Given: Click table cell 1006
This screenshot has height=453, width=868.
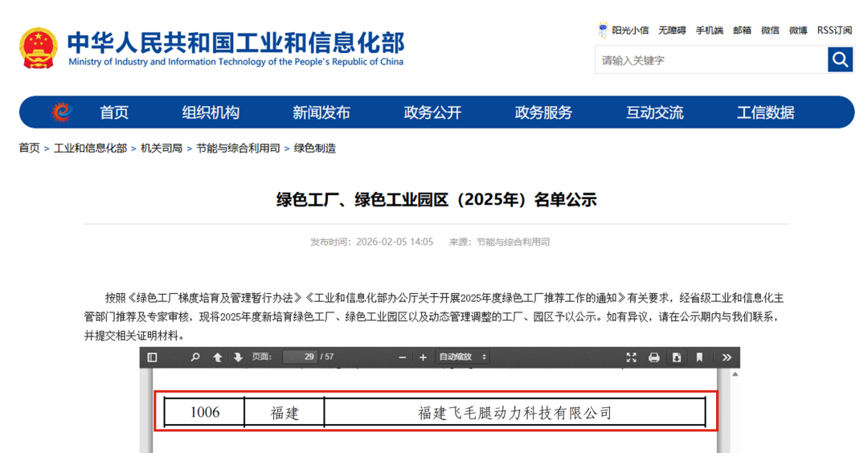Looking at the screenshot, I should [x=204, y=412].
